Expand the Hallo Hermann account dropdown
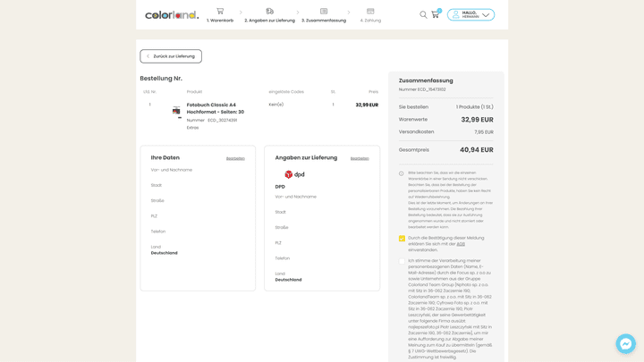 (470, 15)
